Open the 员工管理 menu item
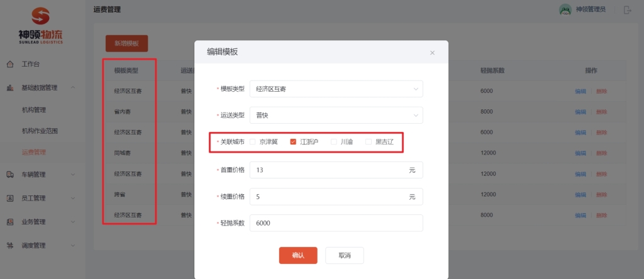644x279 pixels. [34, 198]
